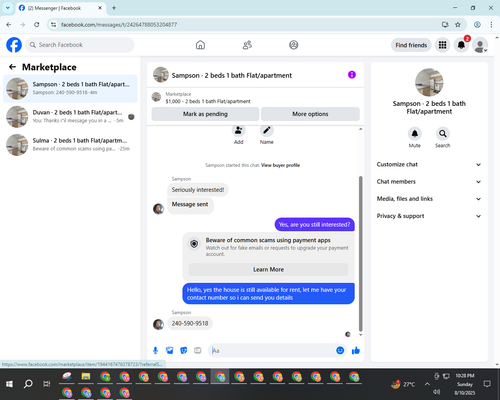Go back with the browser back arrow
The image size is (500, 400).
[9, 24]
